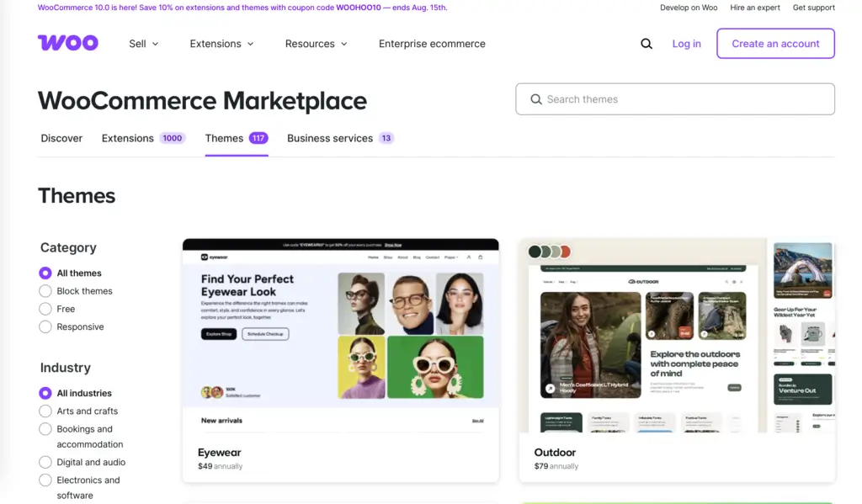This screenshot has width=862, height=504.
Task: Click the Create an account button
Action: click(775, 43)
